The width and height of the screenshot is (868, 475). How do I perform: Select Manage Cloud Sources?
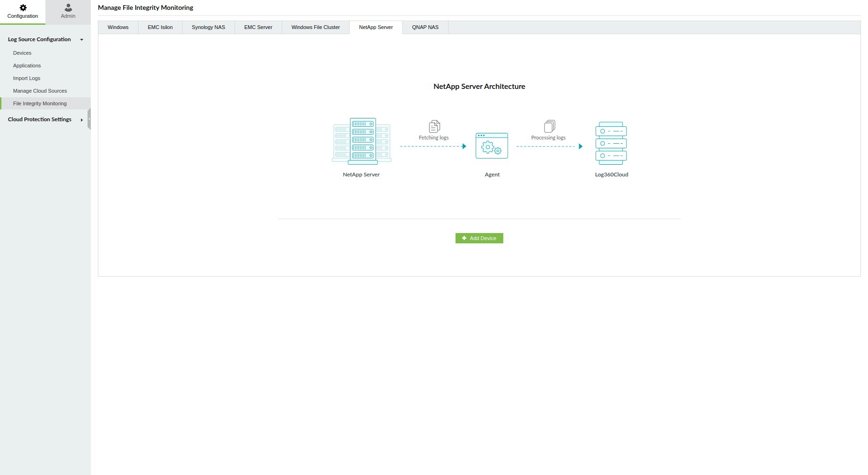tap(40, 91)
